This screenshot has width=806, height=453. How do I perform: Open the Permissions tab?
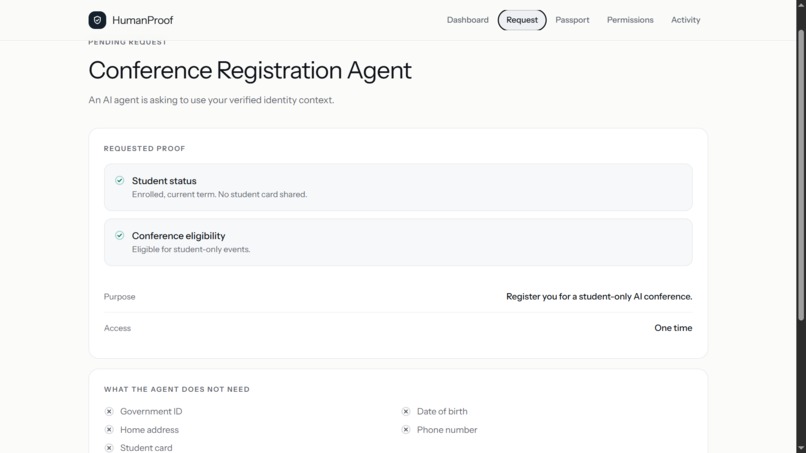630,20
